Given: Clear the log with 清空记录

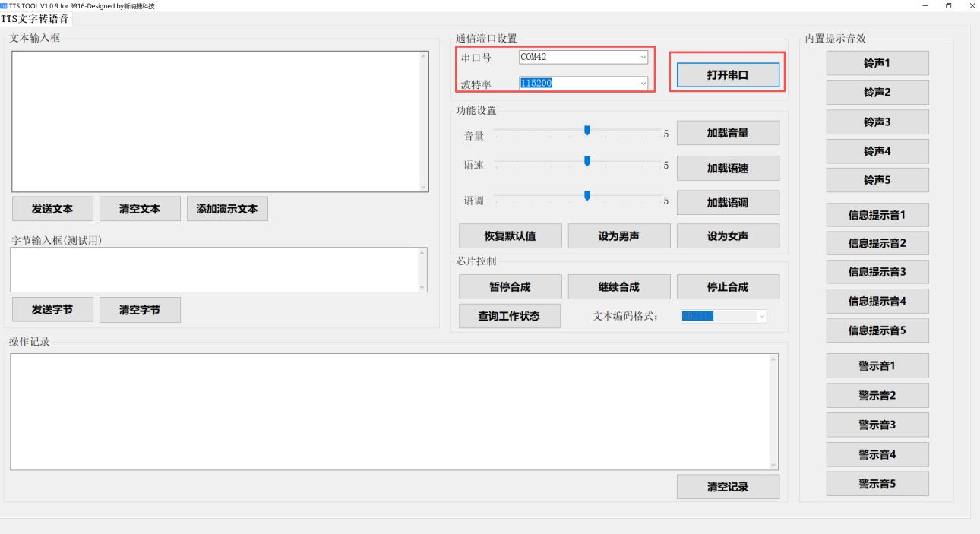Looking at the screenshot, I should [x=728, y=487].
